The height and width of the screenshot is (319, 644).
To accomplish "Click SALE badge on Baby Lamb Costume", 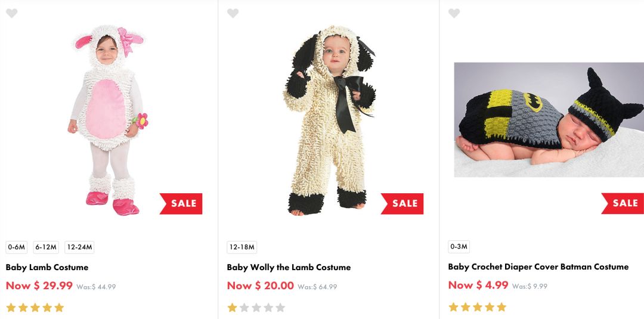I will (181, 203).
